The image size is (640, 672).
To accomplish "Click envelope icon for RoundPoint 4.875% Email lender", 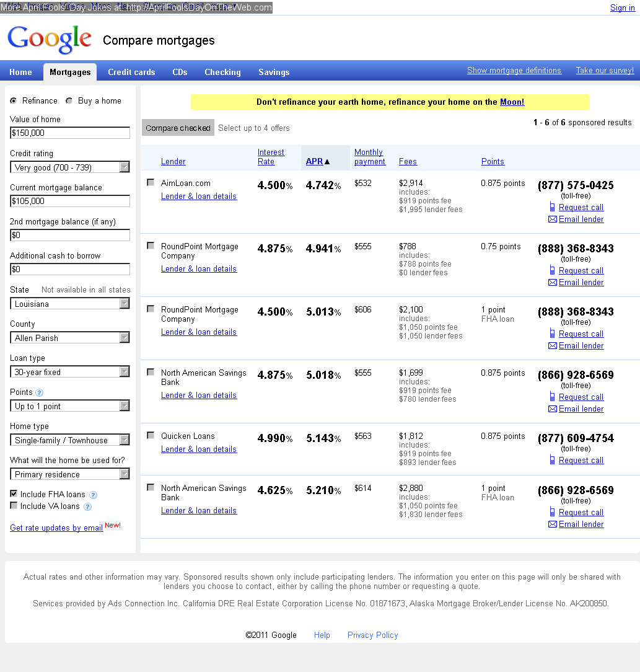I will tap(553, 283).
